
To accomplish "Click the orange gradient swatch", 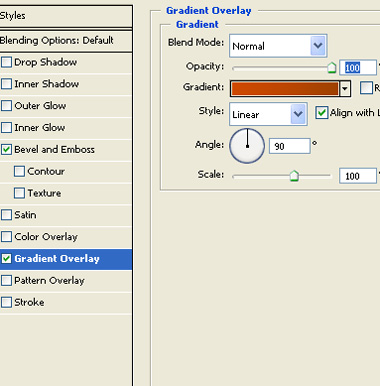I will (285, 89).
